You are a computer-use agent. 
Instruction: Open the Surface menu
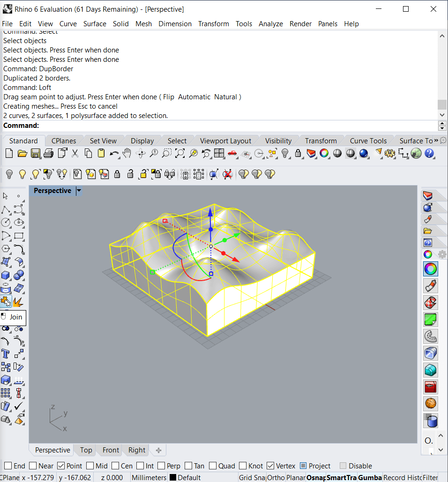[95, 24]
